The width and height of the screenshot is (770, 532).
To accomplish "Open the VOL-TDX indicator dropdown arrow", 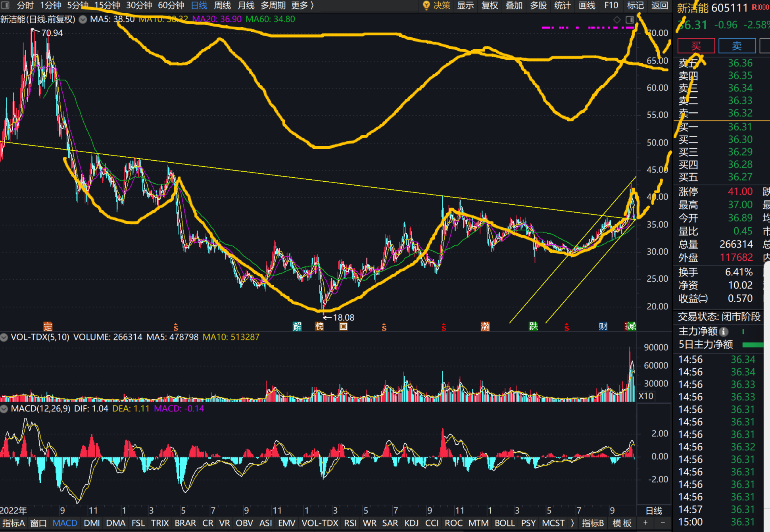I will (x=4, y=337).
